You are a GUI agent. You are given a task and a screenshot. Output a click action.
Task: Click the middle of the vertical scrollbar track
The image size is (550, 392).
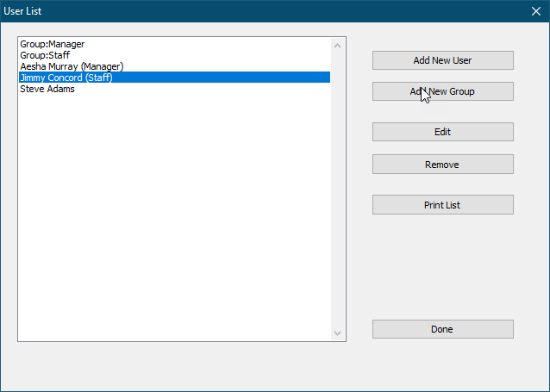(x=338, y=190)
